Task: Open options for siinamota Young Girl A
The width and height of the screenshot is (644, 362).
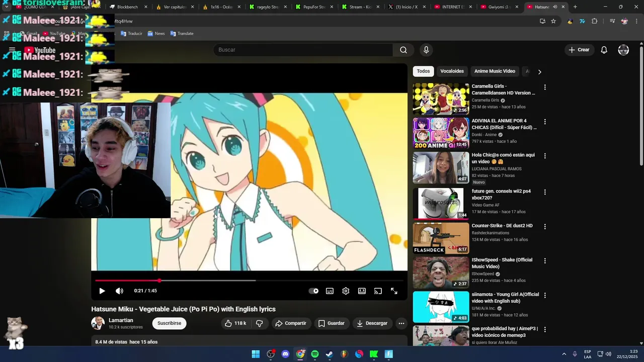Action: tap(544, 295)
